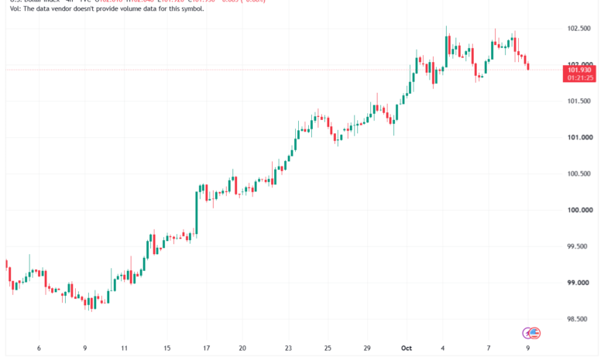Click date 29 on the time axis
Viewport: 604px width, 364px height.
(367, 349)
